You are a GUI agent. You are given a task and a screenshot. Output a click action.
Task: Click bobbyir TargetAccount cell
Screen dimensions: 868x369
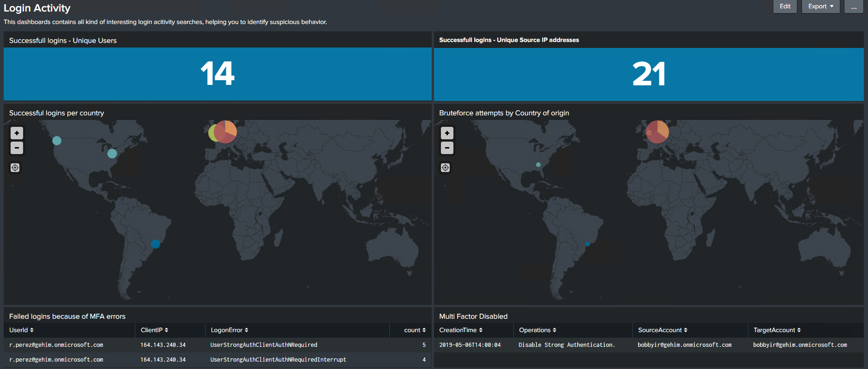(800, 345)
